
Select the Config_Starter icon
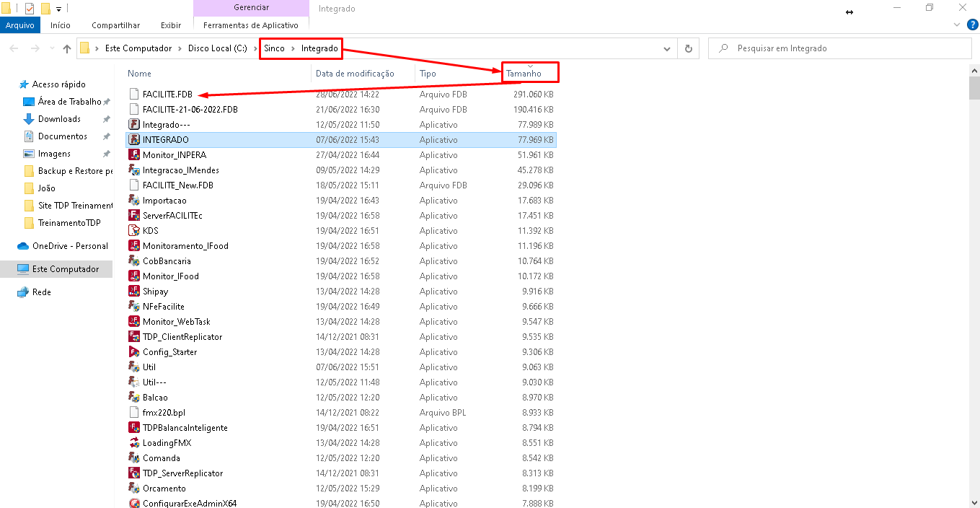pos(133,351)
